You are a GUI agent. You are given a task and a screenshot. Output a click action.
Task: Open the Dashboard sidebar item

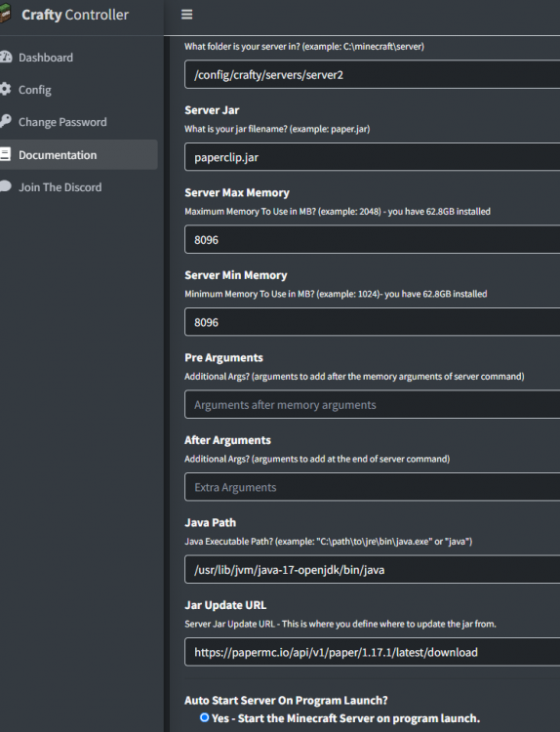coord(78,58)
